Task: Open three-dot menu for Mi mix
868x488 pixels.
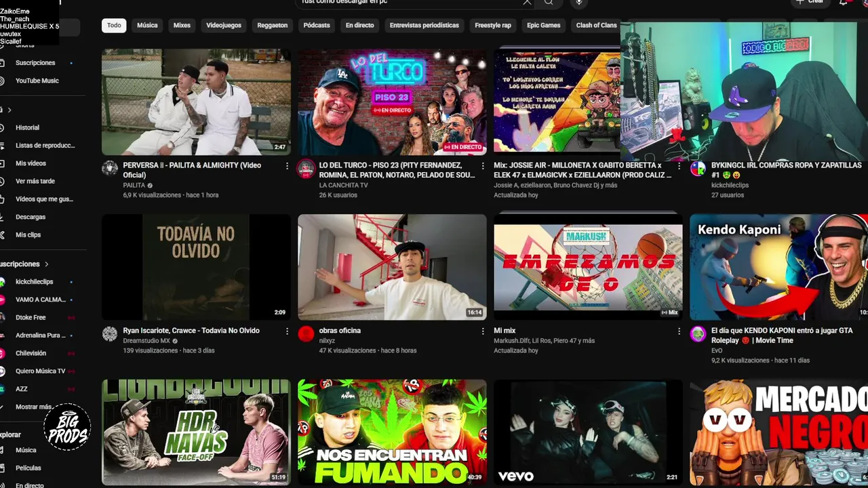Action: point(679,331)
